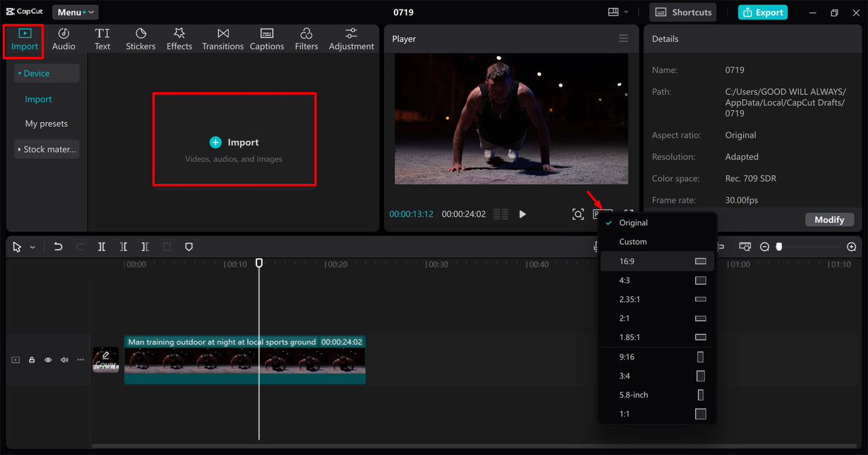This screenshot has width=868, height=455.
Task: Zoom in the timeline with plus icon
Action: 852,247
